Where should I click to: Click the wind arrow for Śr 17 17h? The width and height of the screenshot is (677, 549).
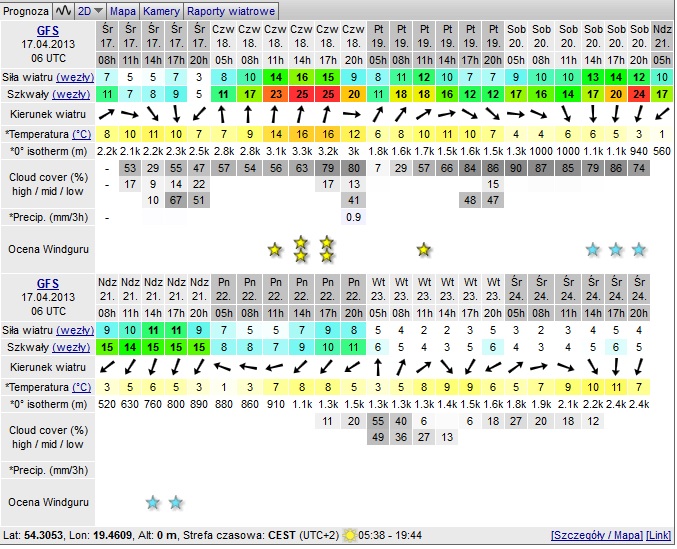pos(176,114)
